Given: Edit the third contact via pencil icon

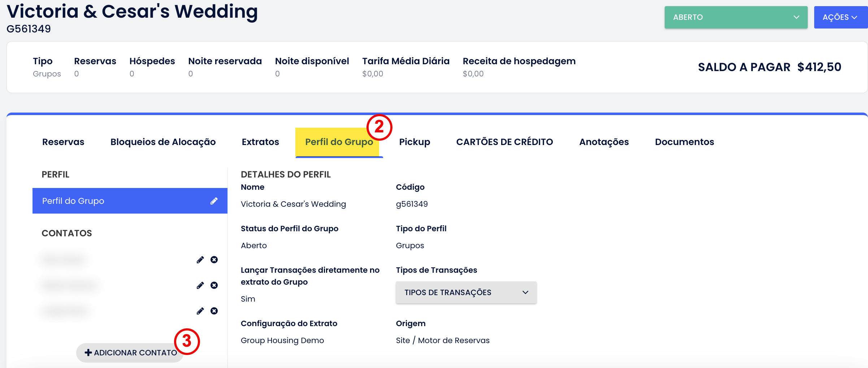Looking at the screenshot, I should click(x=200, y=311).
